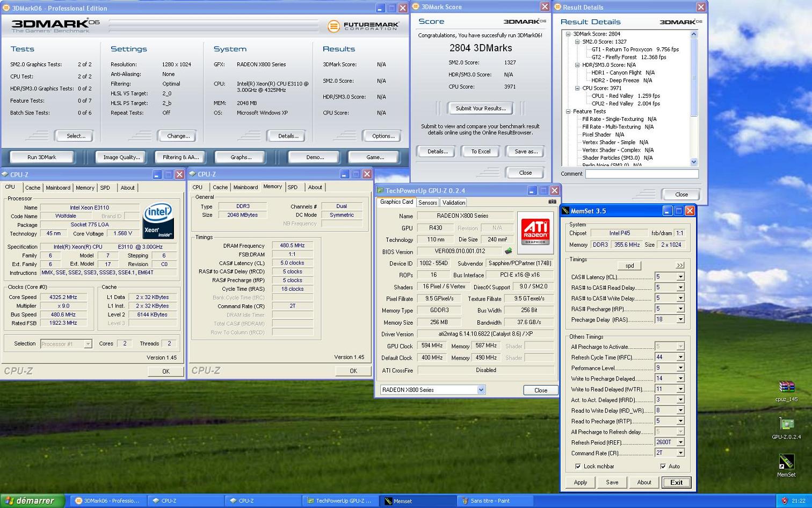Toggle the Lock mchbar checkbox
Viewport: 812px width, 508px height.
[x=578, y=466]
